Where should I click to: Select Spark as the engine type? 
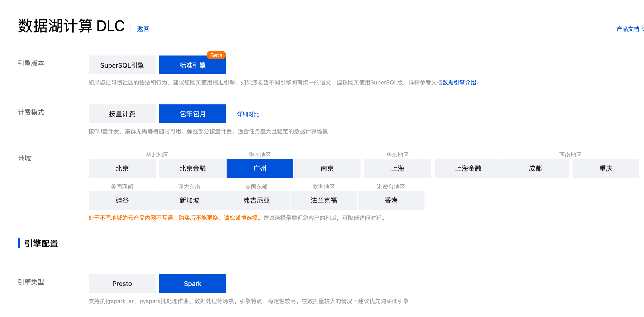tap(192, 283)
